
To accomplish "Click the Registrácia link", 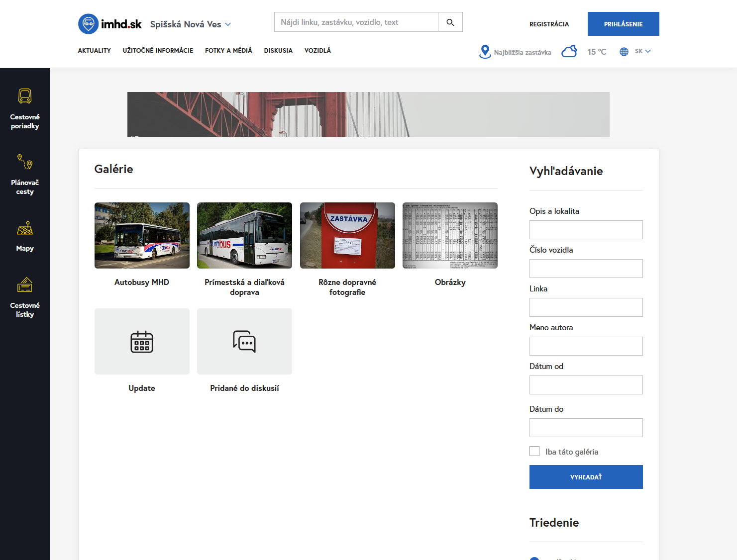I will [x=549, y=24].
